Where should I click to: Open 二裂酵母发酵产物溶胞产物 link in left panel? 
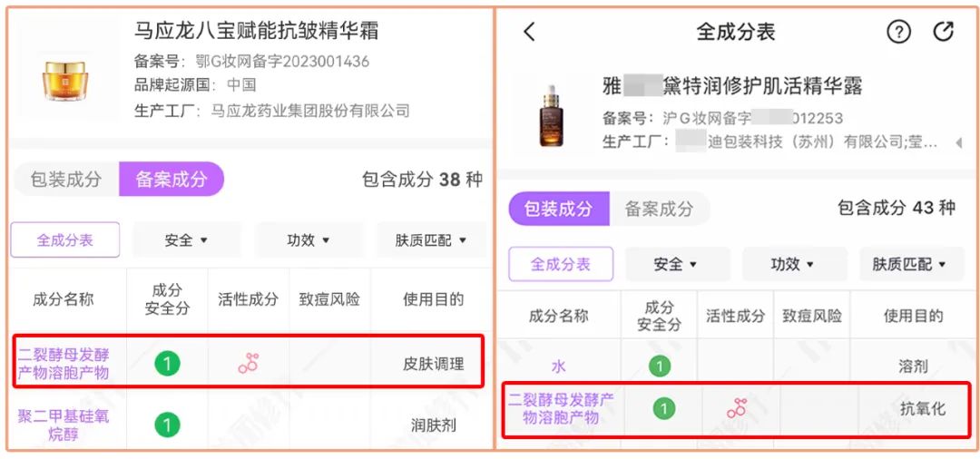tap(64, 364)
